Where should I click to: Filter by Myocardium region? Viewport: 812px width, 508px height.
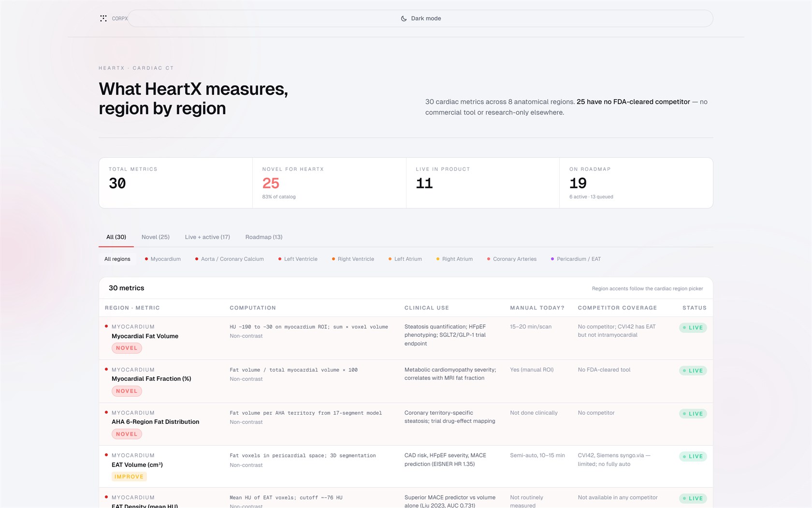point(163,259)
